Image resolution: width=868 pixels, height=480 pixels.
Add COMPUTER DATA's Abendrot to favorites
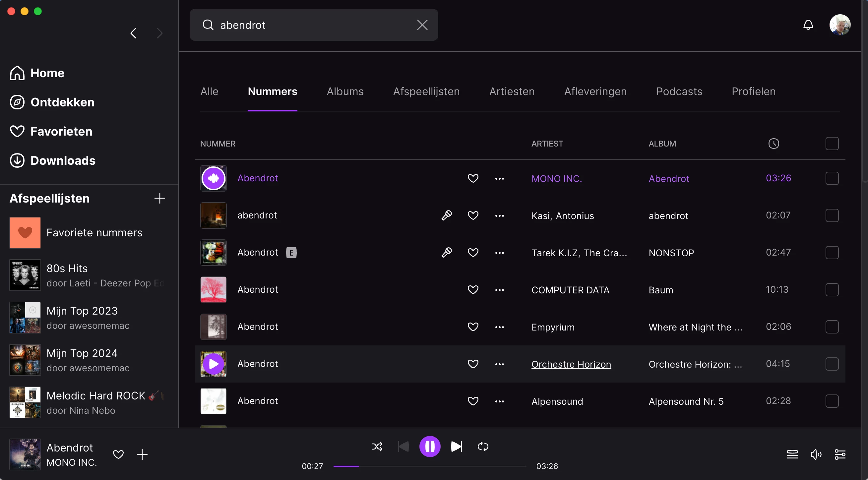(x=473, y=290)
